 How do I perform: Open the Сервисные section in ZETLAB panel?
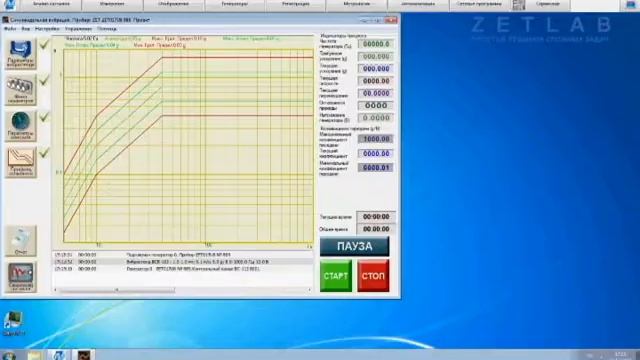(x=548, y=4)
